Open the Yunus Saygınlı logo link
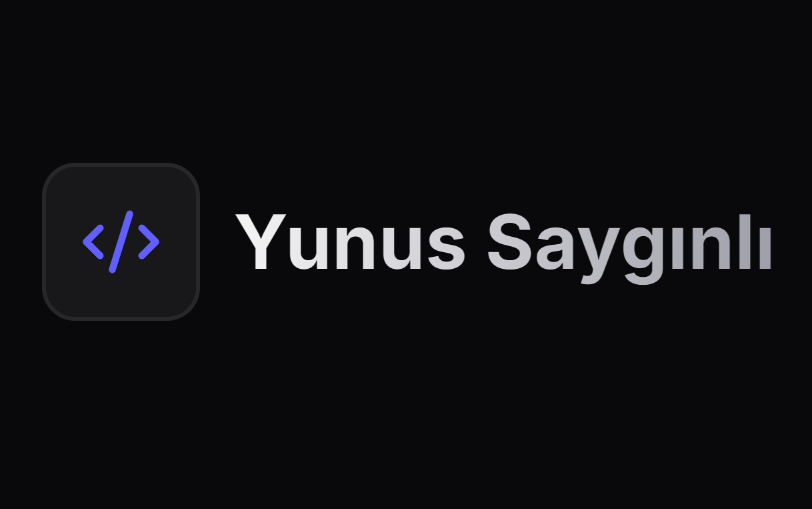 click(x=407, y=241)
